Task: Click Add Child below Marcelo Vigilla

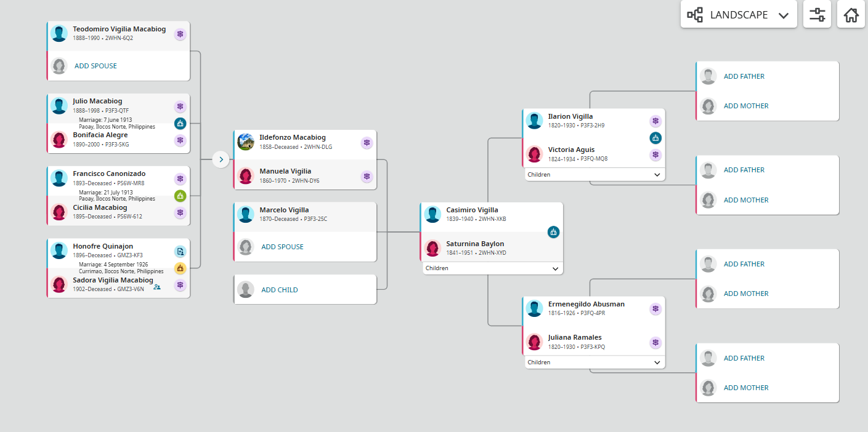Action: pyautogui.click(x=279, y=290)
